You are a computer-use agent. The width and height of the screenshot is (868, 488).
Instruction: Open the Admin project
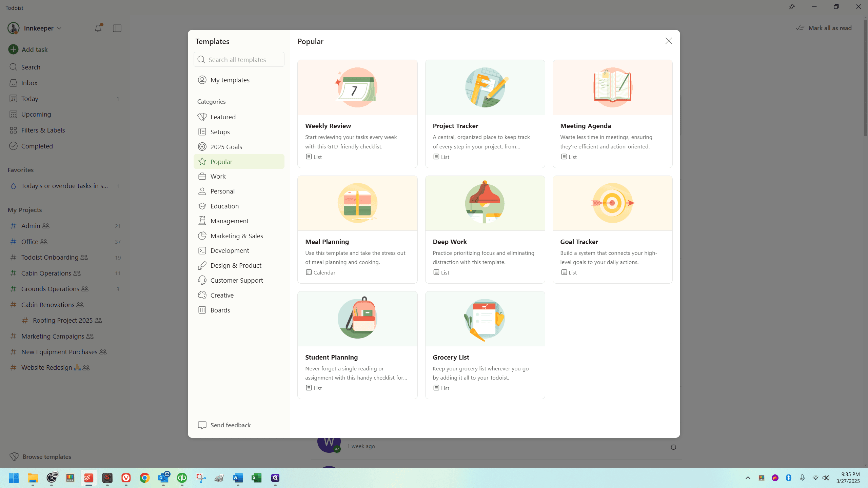[x=64, y=226]
